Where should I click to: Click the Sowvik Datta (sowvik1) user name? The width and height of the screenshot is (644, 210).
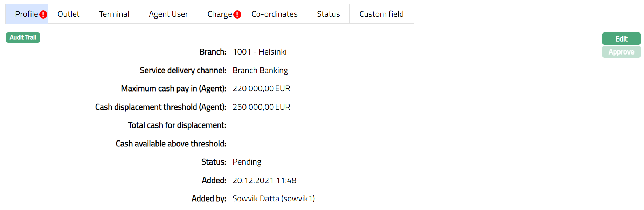tap(273, 198)
